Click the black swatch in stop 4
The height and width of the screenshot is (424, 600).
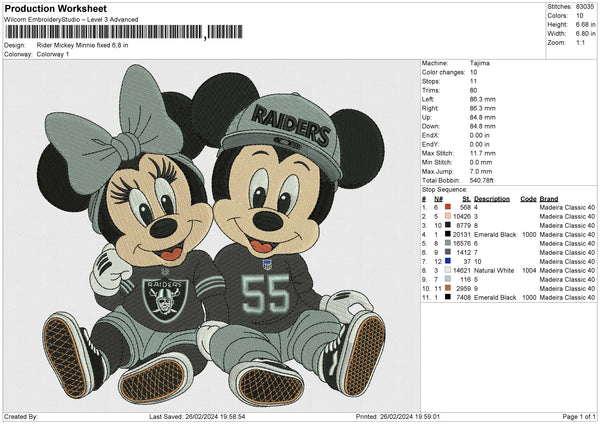tap(448, 234)
